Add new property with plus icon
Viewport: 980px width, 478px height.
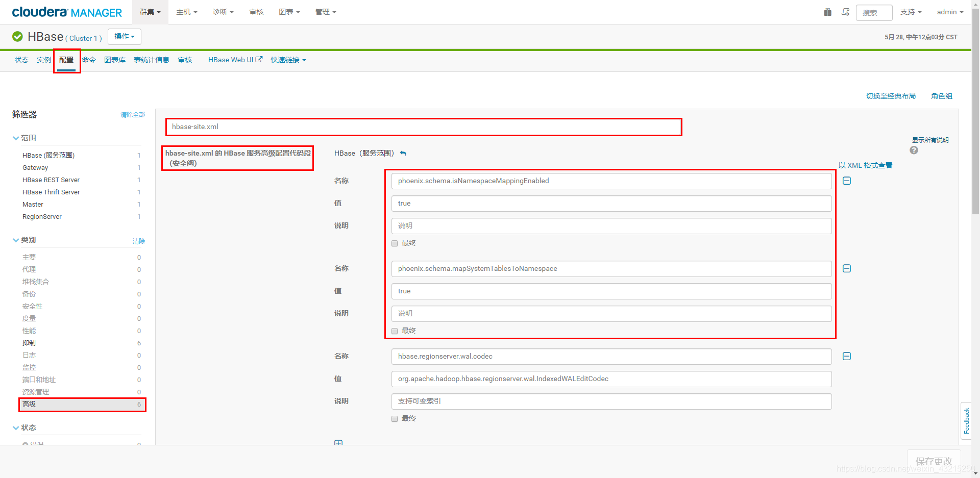click(x=338, y=443)
